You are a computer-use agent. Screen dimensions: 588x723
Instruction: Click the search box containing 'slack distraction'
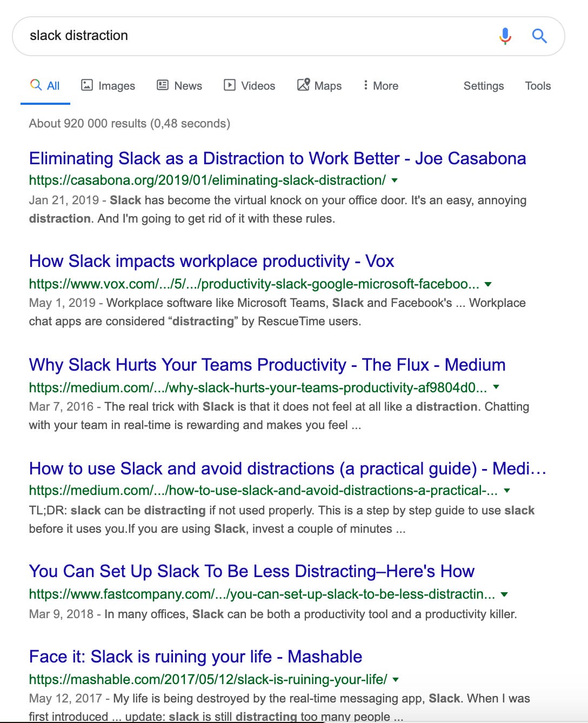289,36
